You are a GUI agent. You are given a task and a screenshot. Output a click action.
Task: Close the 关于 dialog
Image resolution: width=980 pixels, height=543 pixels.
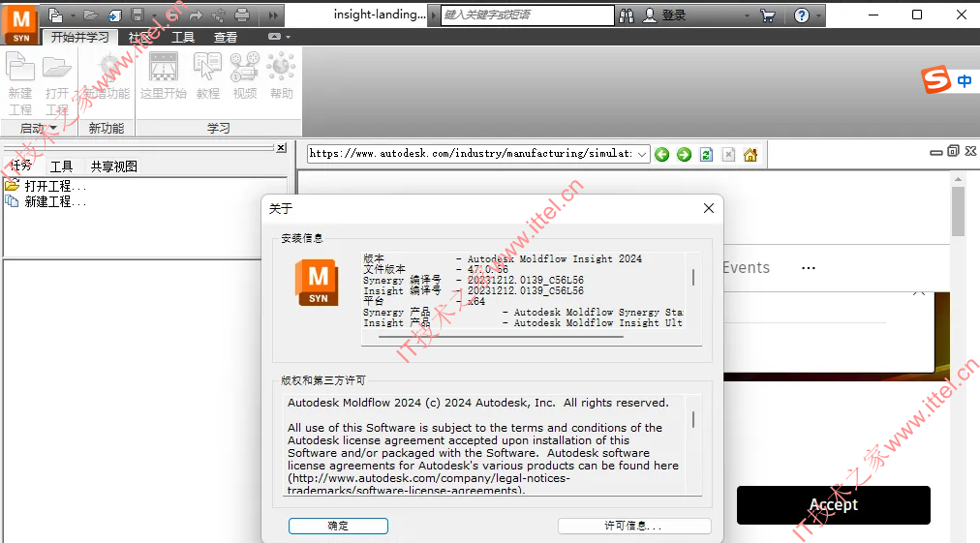[x=709, y=208]
